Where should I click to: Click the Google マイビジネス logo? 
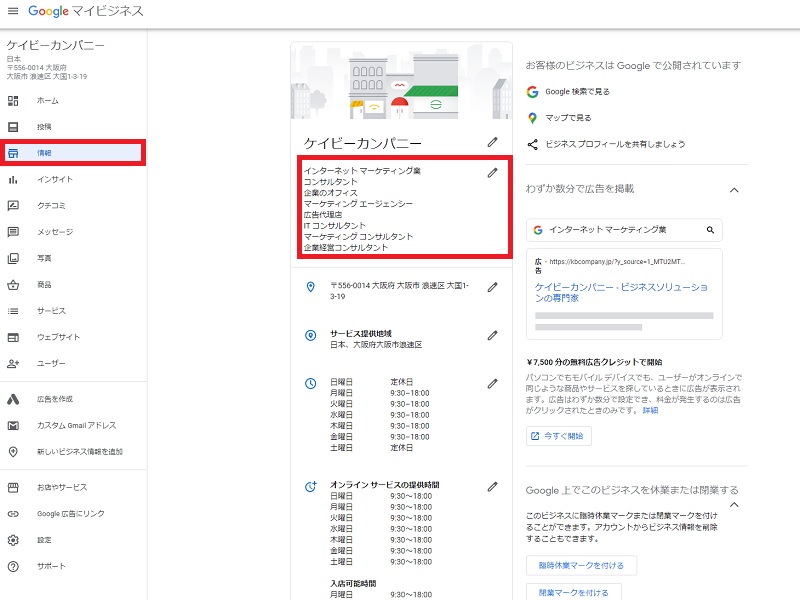(85, 11)
